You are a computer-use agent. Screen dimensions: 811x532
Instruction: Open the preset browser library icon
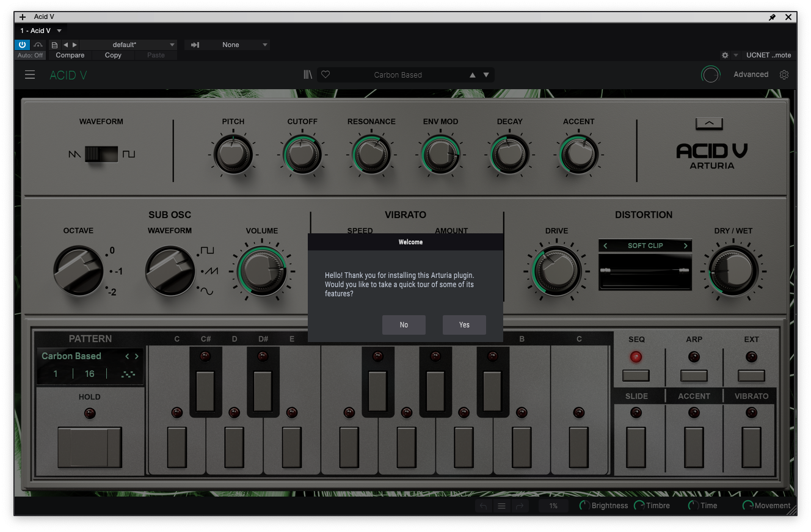pyautogui.click(x=308, y=75)
